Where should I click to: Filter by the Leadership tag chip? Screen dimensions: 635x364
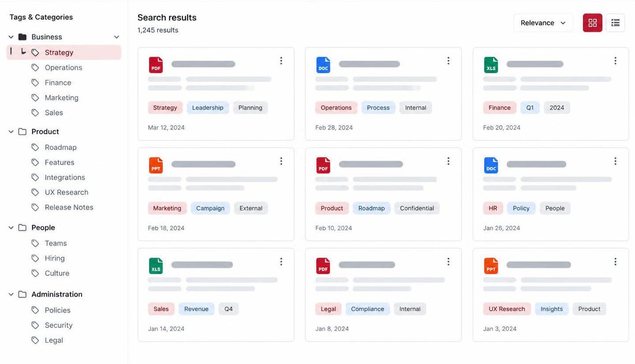coord(208,108)
